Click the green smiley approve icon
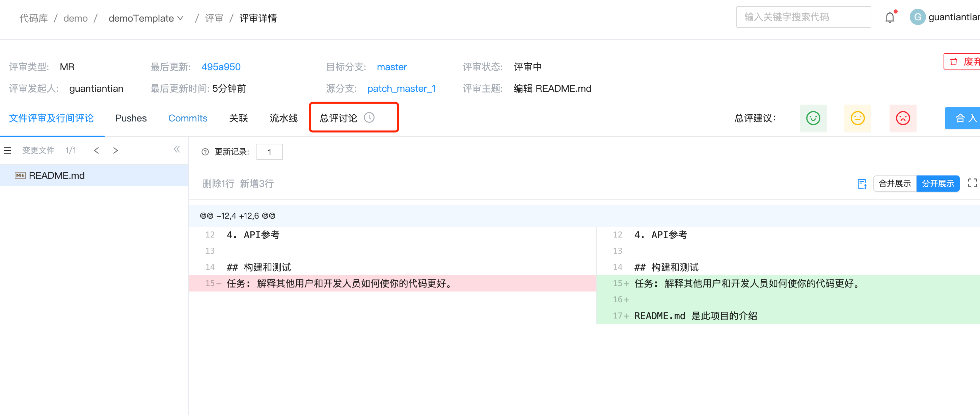Screen dimensions: 980x415 click(x=813, y=118)
